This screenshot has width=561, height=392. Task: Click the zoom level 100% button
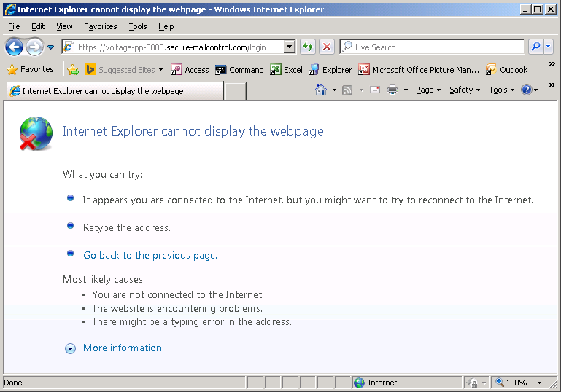pyautogui.click(x=511, y=383)
